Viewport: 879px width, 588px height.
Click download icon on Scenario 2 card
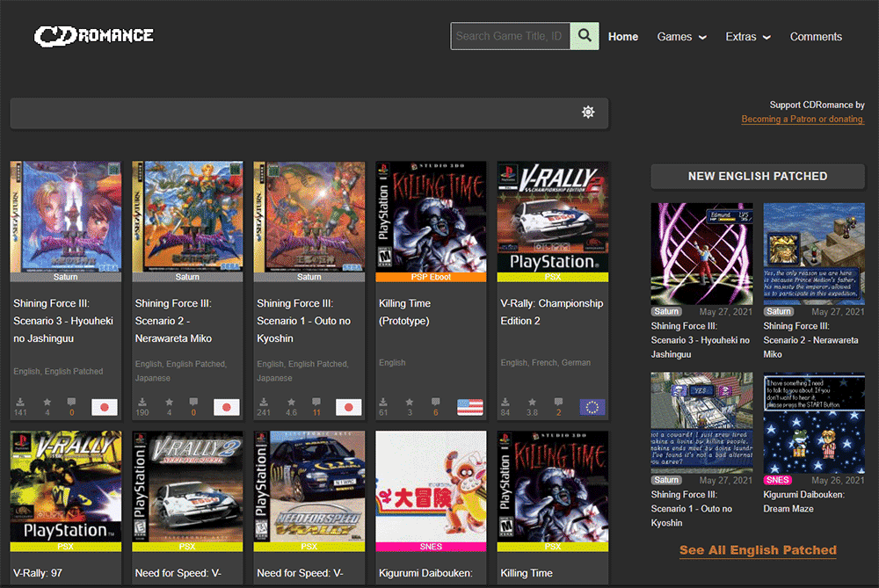pyautogui.click(x=142, y=402)
